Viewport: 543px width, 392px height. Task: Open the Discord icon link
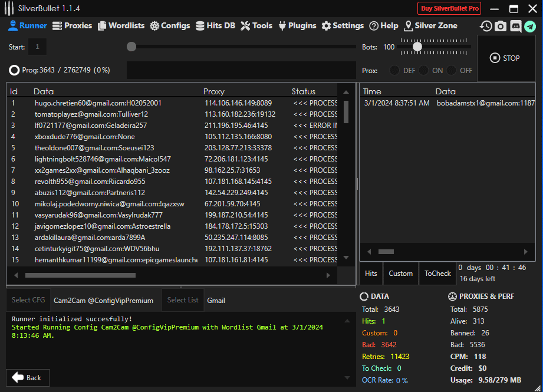[x=515, y=26]
